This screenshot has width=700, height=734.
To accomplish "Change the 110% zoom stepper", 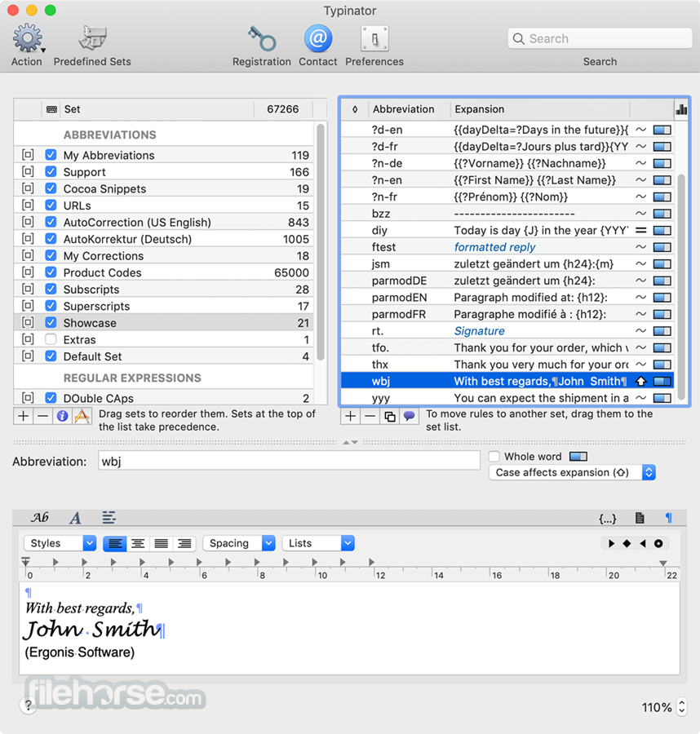I will (x=682, y=707).
